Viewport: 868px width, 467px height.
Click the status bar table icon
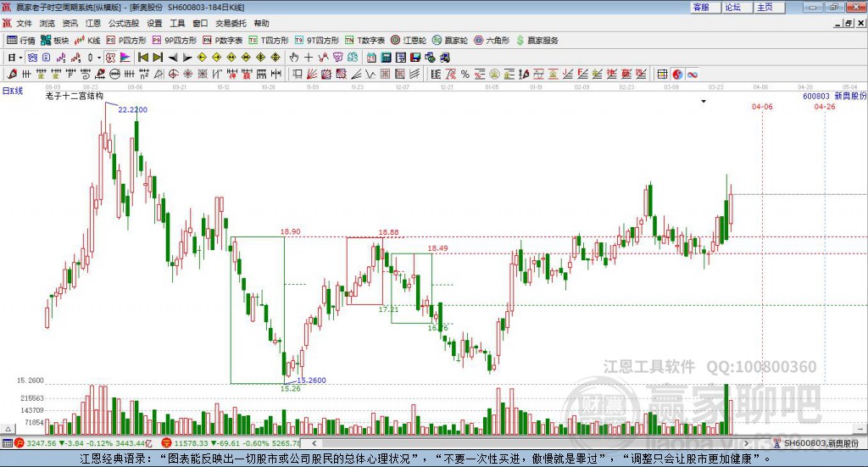(x=7, y=443)
